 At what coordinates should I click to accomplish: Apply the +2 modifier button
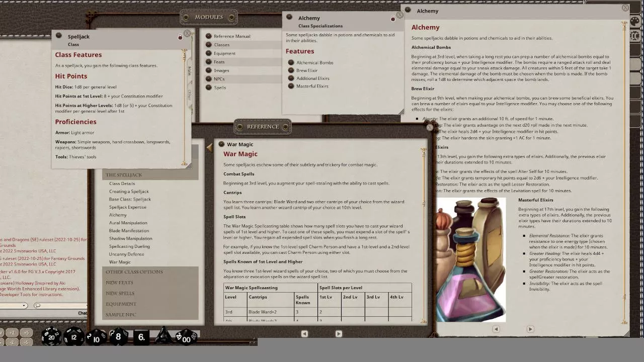click(13, 332)
